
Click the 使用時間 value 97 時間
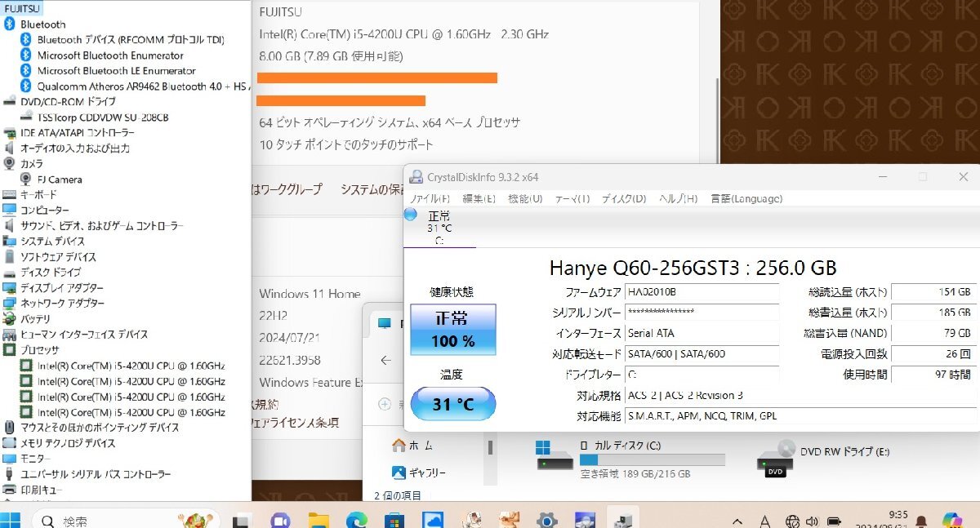pyautogui.click(x=932, y=375)
